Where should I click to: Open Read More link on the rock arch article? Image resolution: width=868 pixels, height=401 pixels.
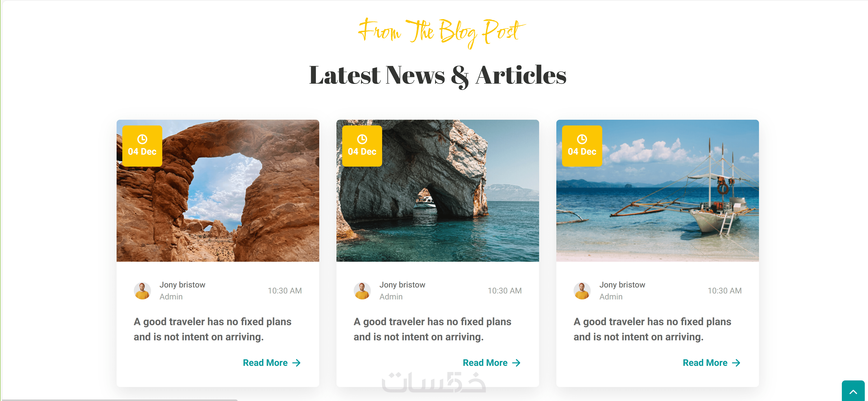coord(272,363)
